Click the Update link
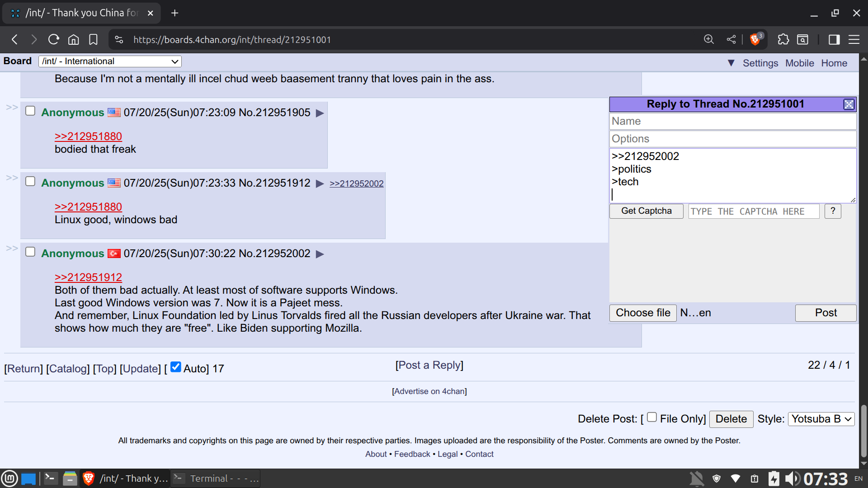Screen dimensions: 868x488 tap(140, 369)
